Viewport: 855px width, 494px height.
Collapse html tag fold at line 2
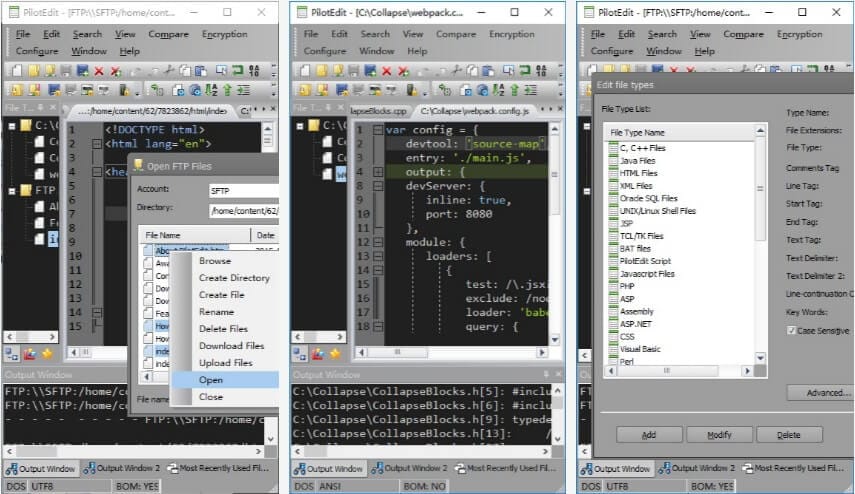click(97, 144)
